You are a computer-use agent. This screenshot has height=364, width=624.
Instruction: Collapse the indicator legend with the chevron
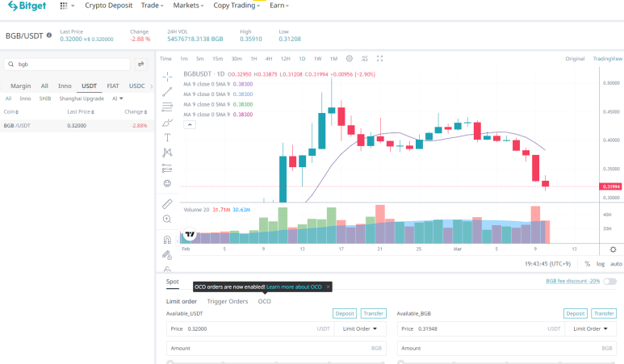click(x=190, y=125)
